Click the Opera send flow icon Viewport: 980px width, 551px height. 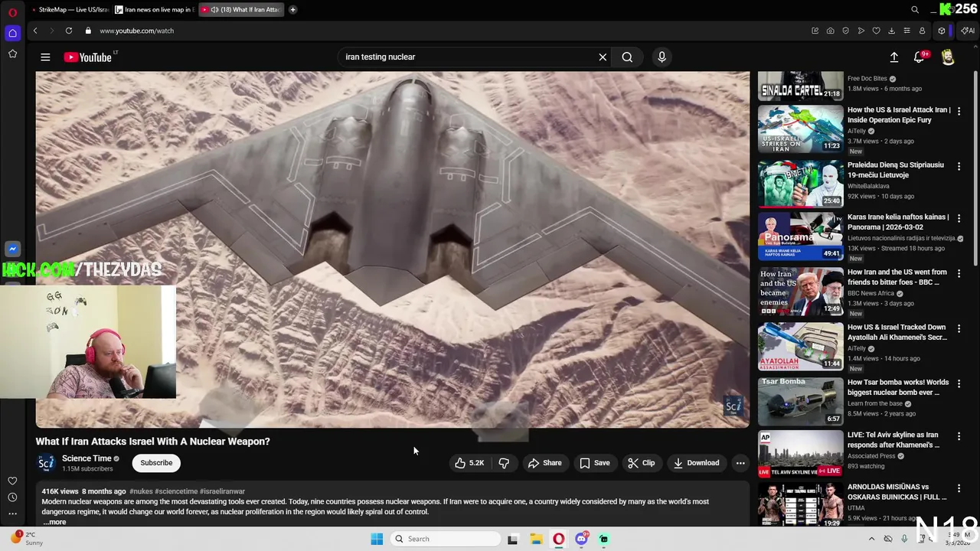point(861,31)
